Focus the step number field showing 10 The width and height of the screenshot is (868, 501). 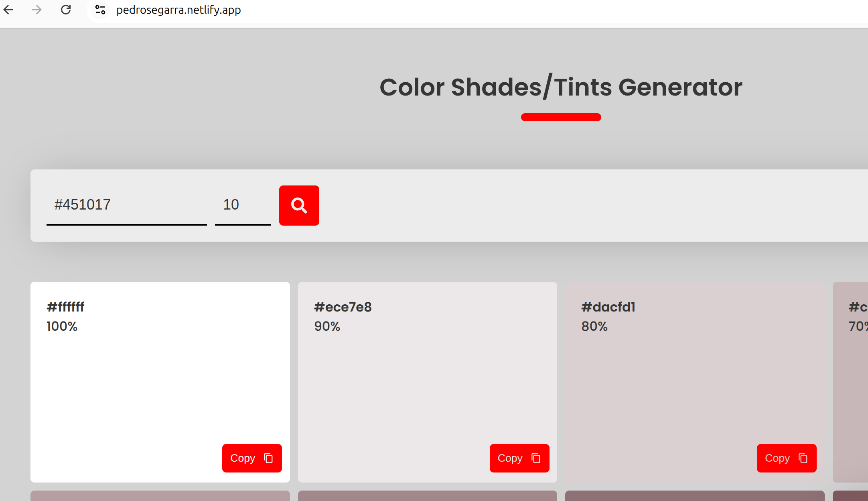(x=242, y=205)
